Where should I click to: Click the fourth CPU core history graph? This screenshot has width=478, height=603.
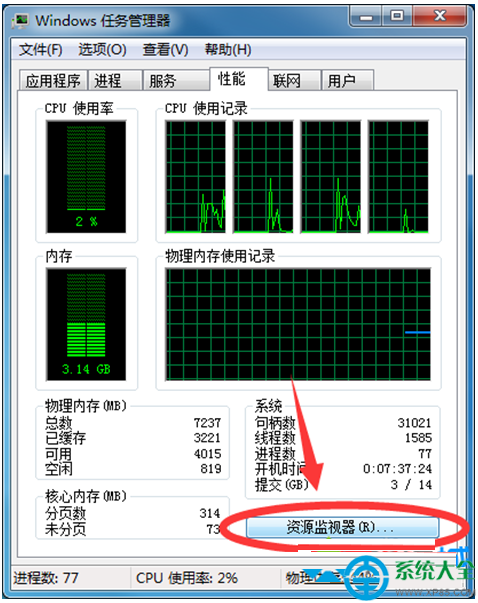tap(398, 177)
